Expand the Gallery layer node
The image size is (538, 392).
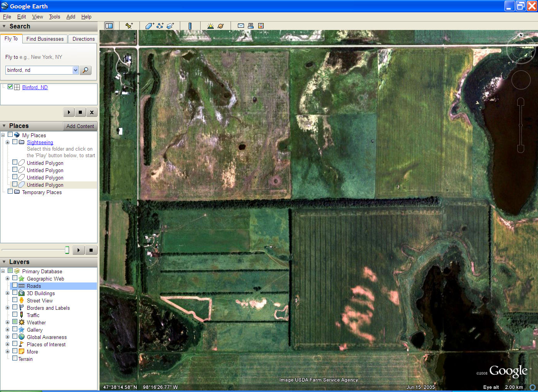coord(7,330)
